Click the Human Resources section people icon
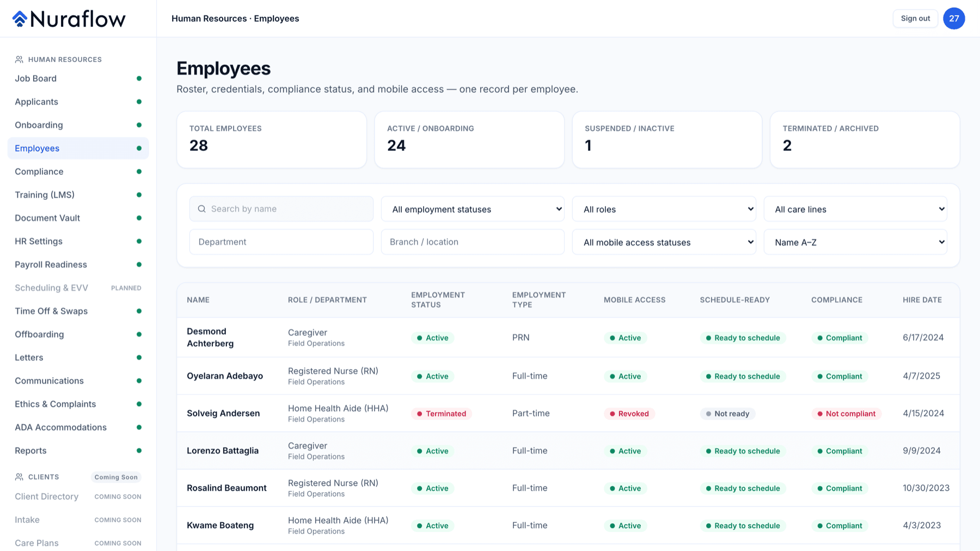Screen dimensions: 980x551 (x=19, y=59)
